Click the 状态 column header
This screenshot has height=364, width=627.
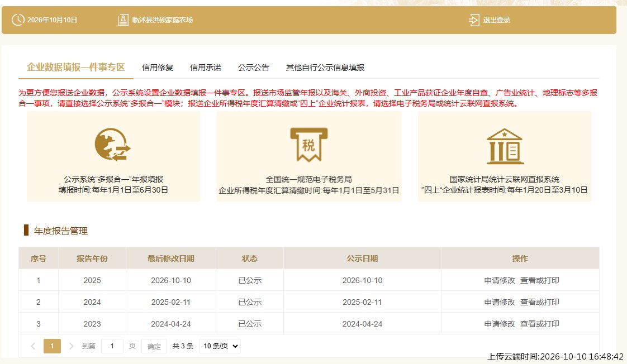click(x=250, y=258)
